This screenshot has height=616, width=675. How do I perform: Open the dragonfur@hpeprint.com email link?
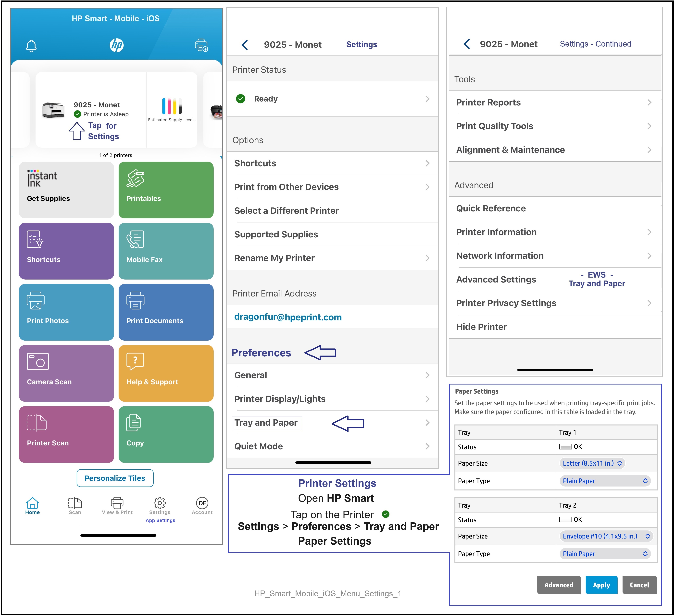[x=288, y=317]
